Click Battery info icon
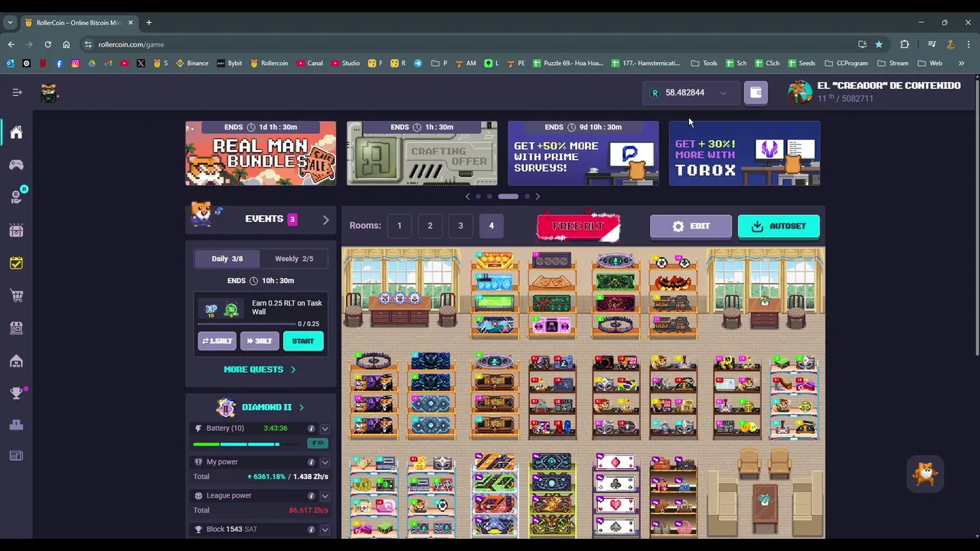 click(x=311, y=429)
